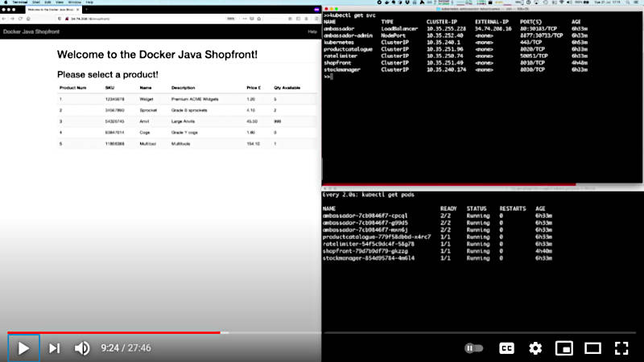Go back in the browser
644x362 pixels.
(x=4, y=19)
